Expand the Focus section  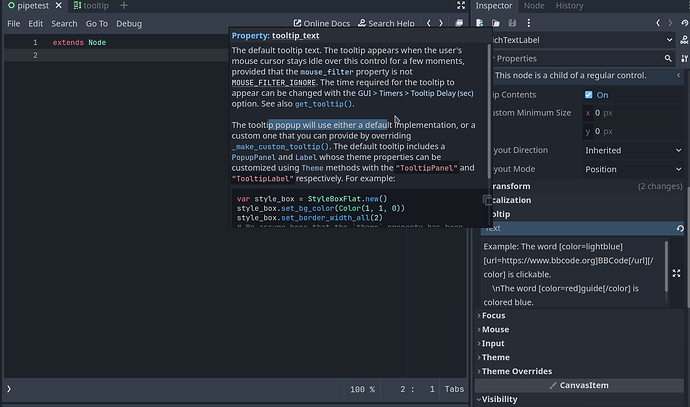[580, 315]
